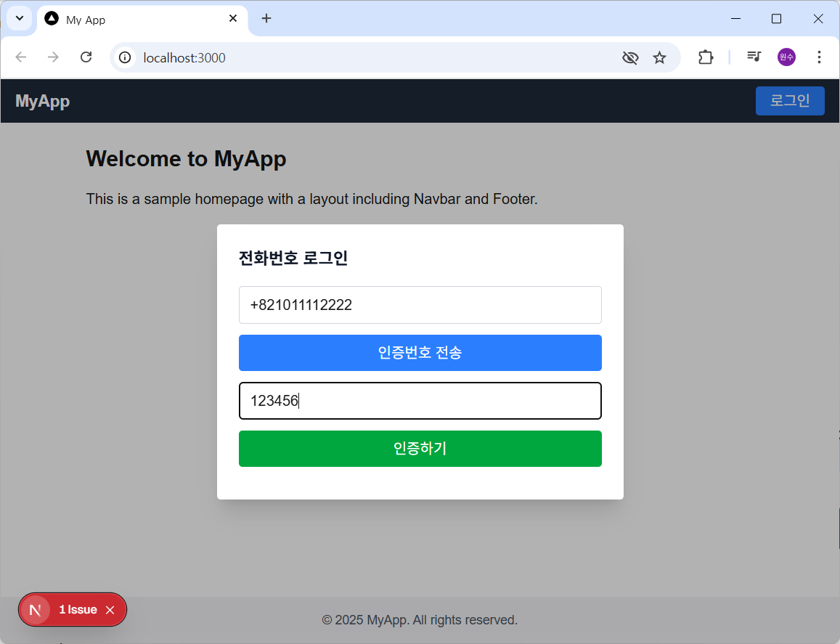The height and width of the screenshot is (644, 840).
Task: Open the purple profile avatar
Action: (786, 57)
